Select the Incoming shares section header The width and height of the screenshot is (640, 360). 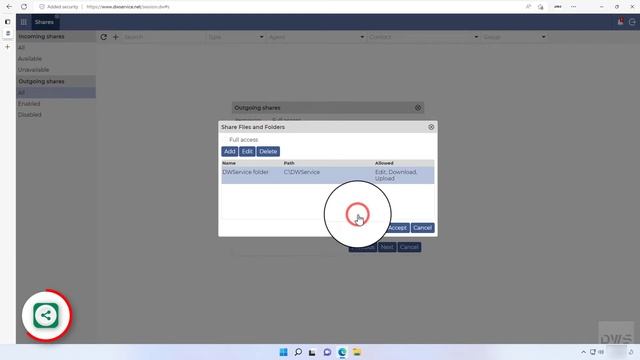click(x=56, y=36)
